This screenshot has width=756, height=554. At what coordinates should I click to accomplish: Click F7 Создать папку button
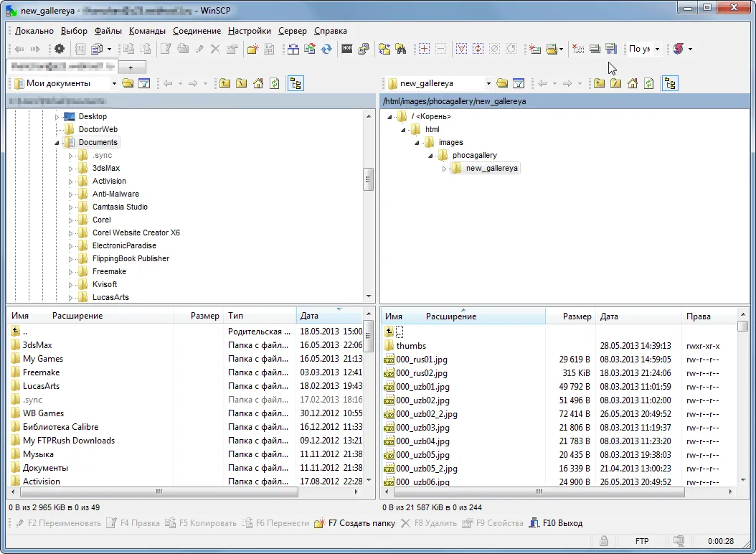pyautogui.click(x=354, y=523)
